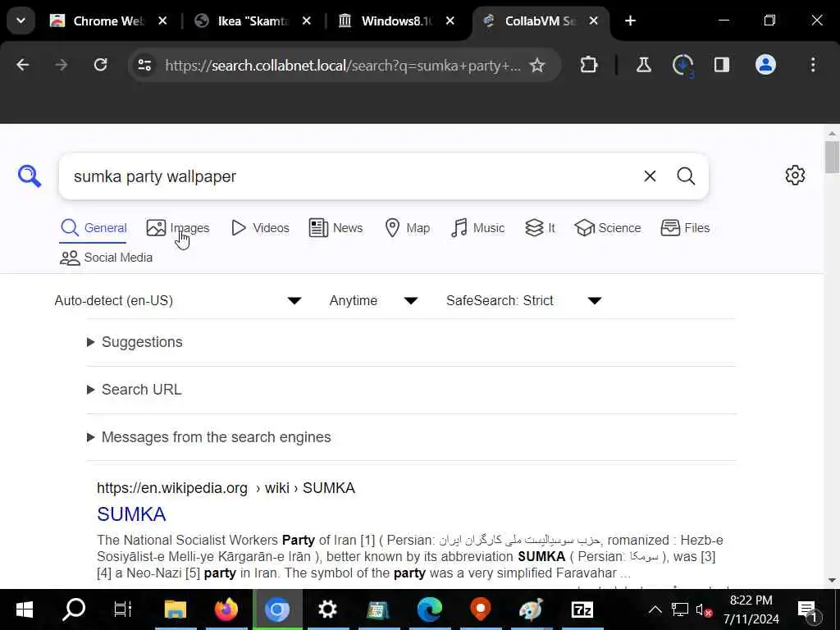
Task: Toggle the browser side panel
Action: click(722, 65)
